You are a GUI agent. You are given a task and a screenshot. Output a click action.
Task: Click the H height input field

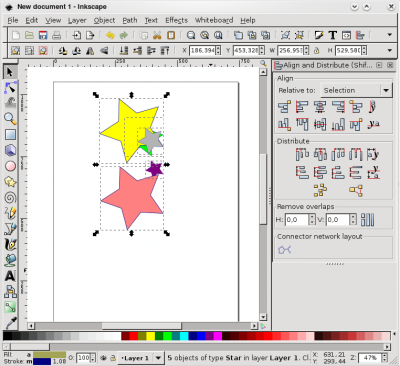348,51
